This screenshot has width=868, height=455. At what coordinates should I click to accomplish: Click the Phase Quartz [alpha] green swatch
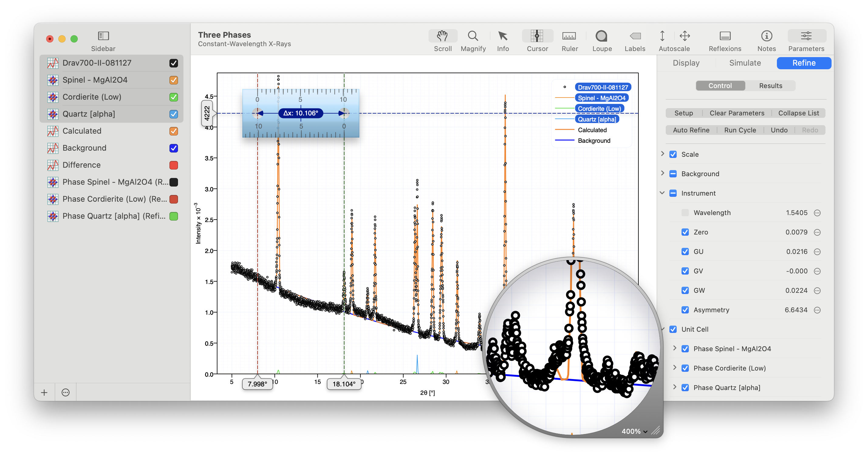point(173,216)
